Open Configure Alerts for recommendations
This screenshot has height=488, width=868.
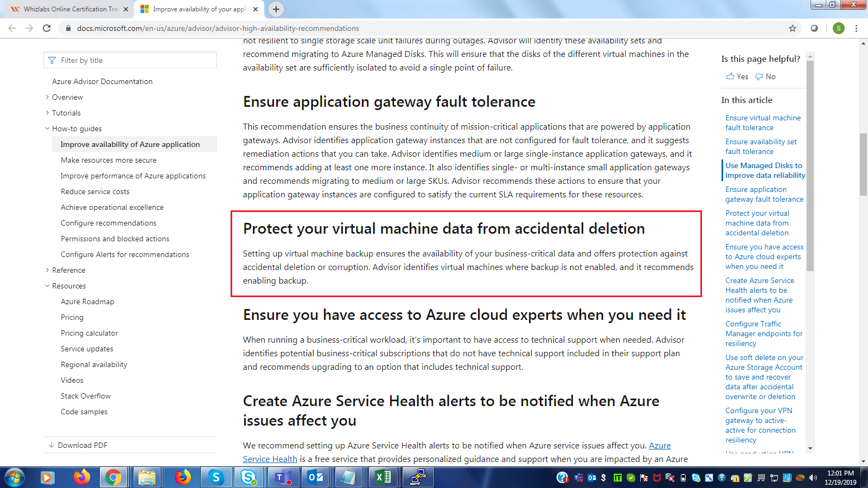[125, 254]
